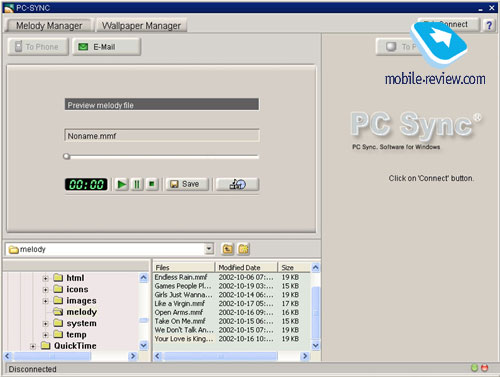
Task: Open the Wallpaper Manager tab
Action: tap(141, 25)
